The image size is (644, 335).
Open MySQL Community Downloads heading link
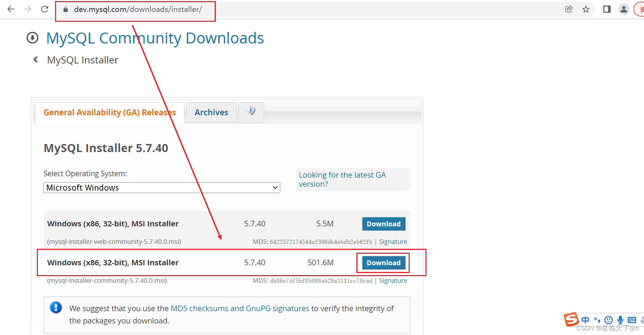[155, 38]
